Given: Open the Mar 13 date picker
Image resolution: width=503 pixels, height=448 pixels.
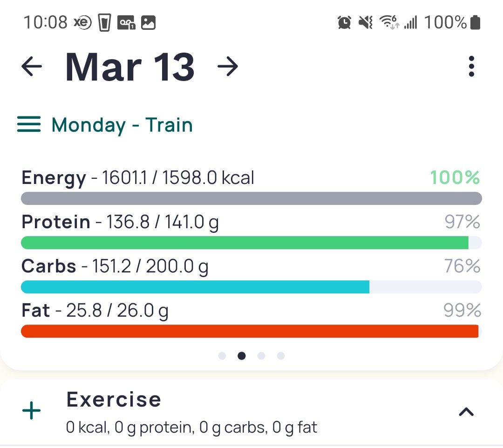Looking at the screenshot, I should 130,67.
